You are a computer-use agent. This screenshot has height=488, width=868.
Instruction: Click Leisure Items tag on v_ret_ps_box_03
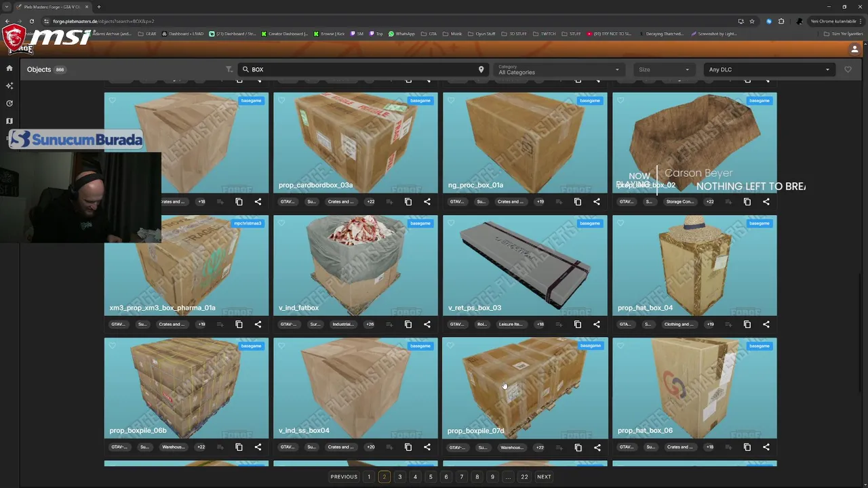pos(510,324)
